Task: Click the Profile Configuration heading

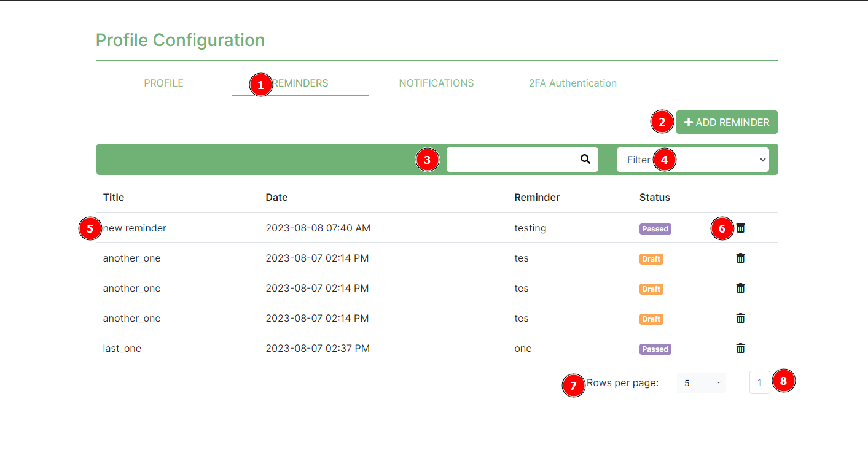Action: click(180, 40)
